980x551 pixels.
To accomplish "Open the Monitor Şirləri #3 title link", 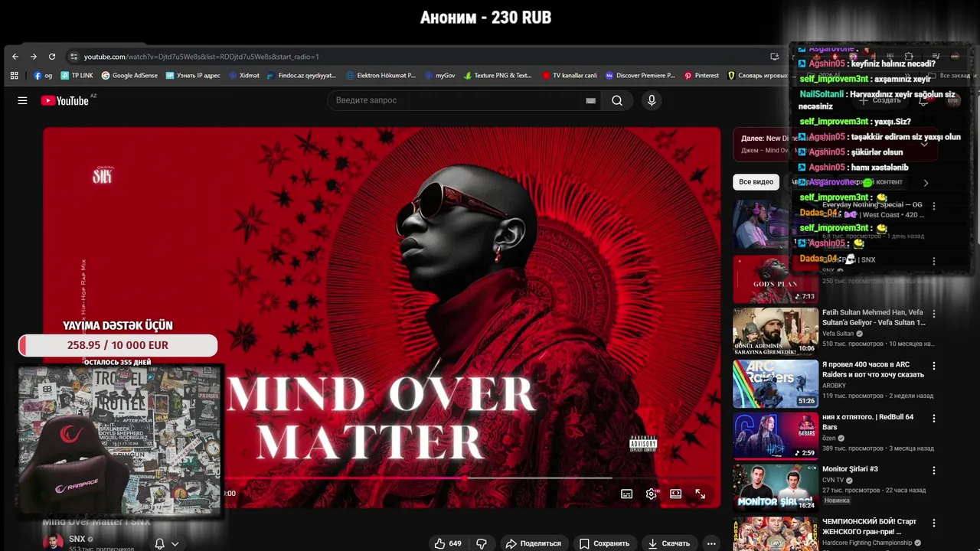I will pos(850,469).
